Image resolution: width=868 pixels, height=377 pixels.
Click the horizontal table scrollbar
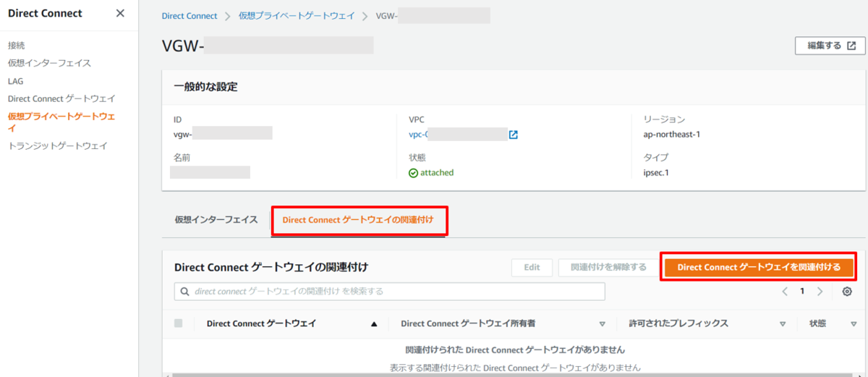(x=513, y=375)
